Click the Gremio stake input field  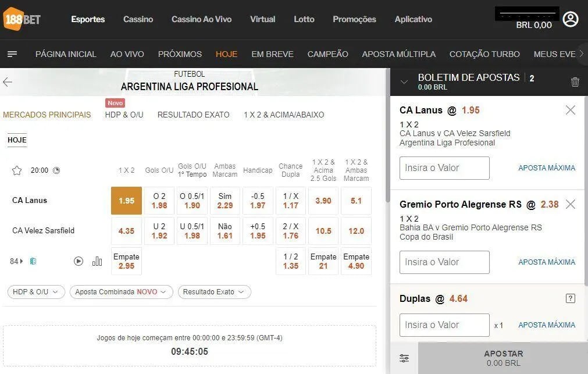pyautogui.click(x=444, y=262)
